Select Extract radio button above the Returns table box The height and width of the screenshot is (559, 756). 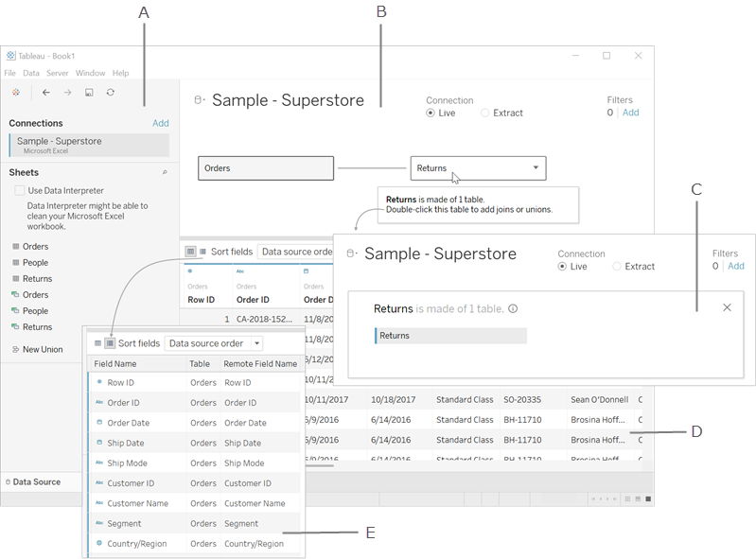486,113
